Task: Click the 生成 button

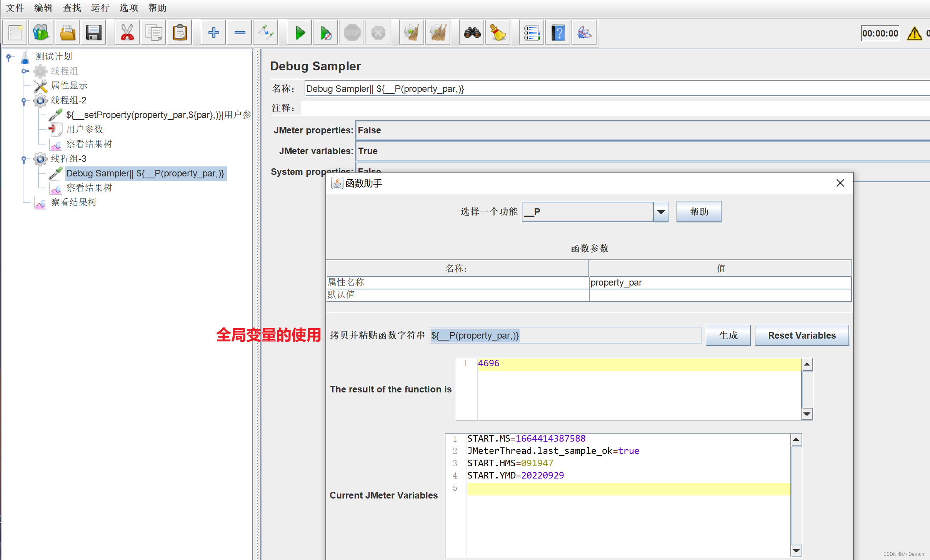Action: [x=728, y=336]
